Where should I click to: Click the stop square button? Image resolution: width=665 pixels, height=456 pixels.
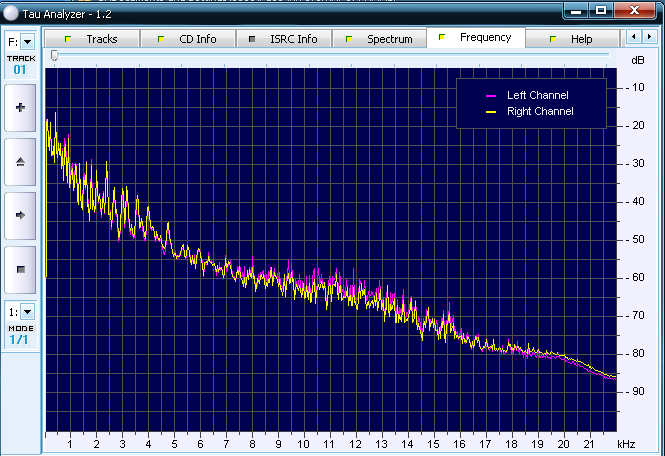pyautogui.click(x=20, y=269)
